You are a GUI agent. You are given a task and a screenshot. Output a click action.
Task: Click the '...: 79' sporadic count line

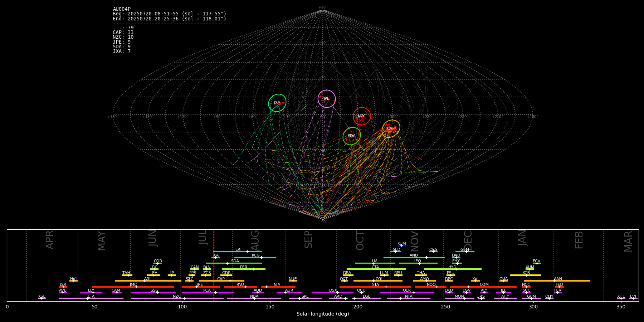(x=123, y=28)
